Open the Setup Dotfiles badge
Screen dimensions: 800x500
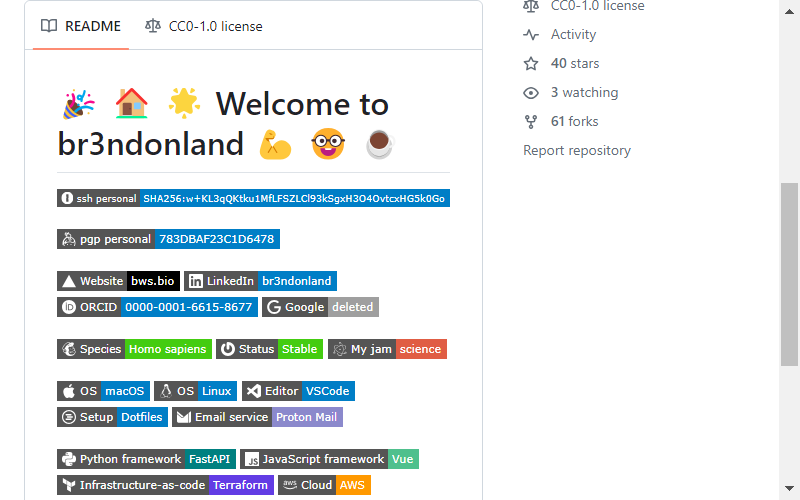coord(112,417)
